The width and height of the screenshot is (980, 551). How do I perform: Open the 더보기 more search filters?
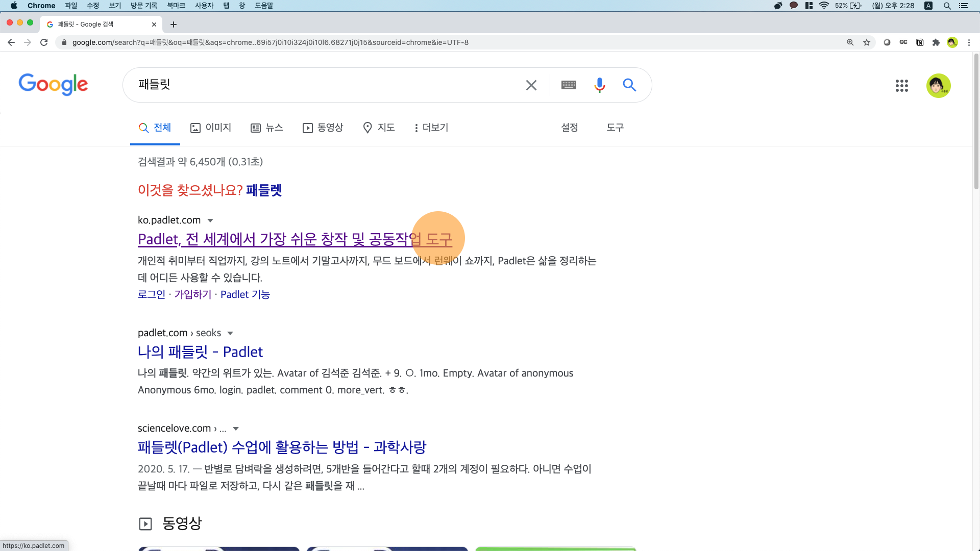pos(431,128)
